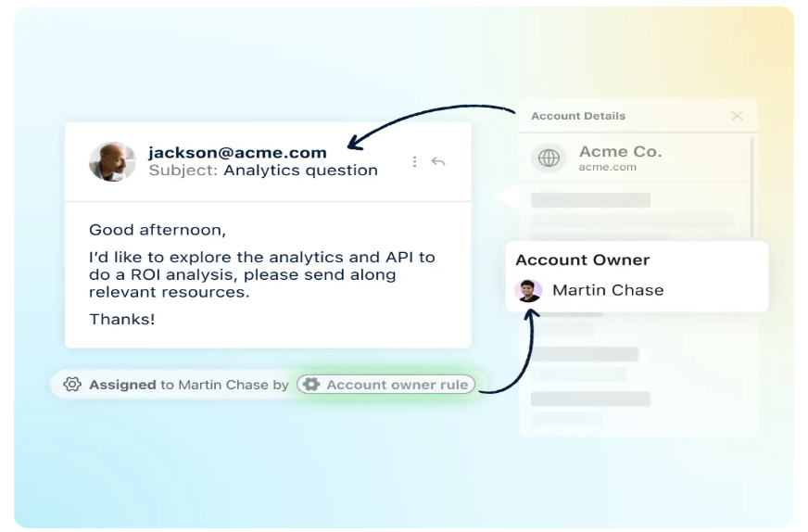
Task: Click Martin Chase's avatar under Account Owner
Action: click(x=528, y=291)
